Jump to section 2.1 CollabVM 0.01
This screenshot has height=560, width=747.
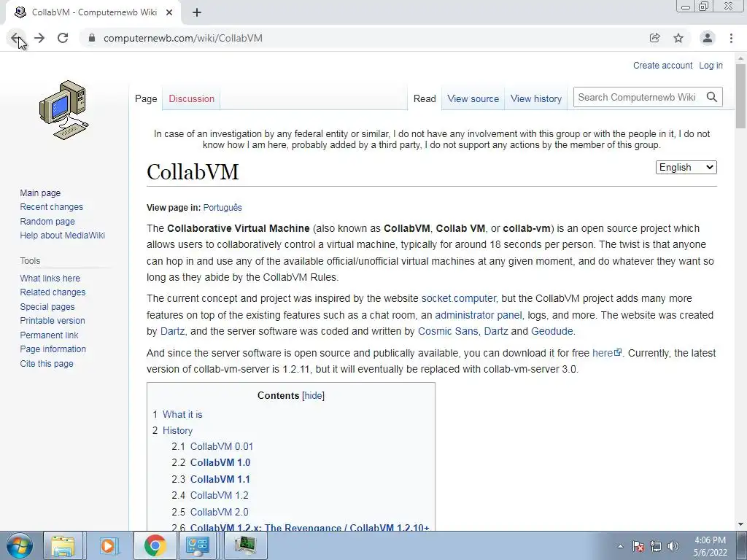[222, 447]
